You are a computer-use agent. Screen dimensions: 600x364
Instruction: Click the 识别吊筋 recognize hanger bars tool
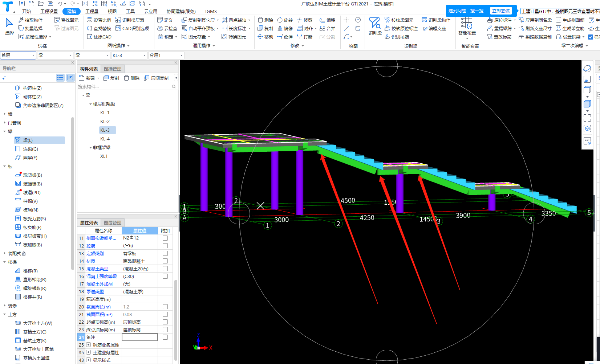click(397, 37)
